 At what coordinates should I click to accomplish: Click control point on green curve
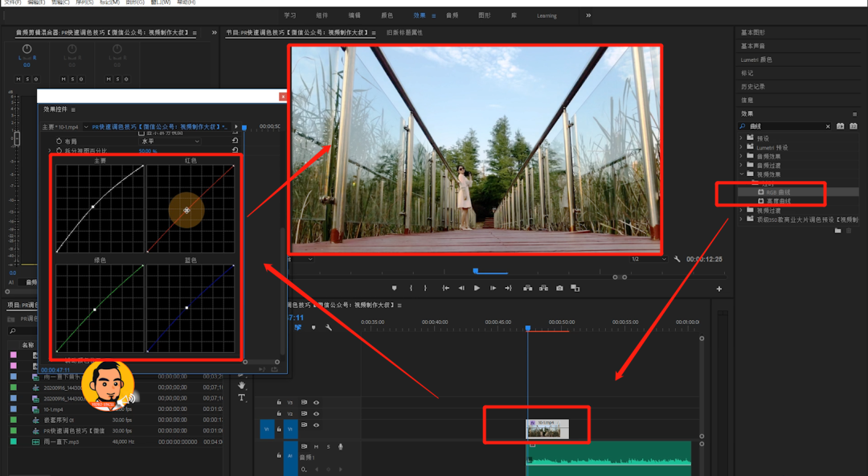[95, 310]
